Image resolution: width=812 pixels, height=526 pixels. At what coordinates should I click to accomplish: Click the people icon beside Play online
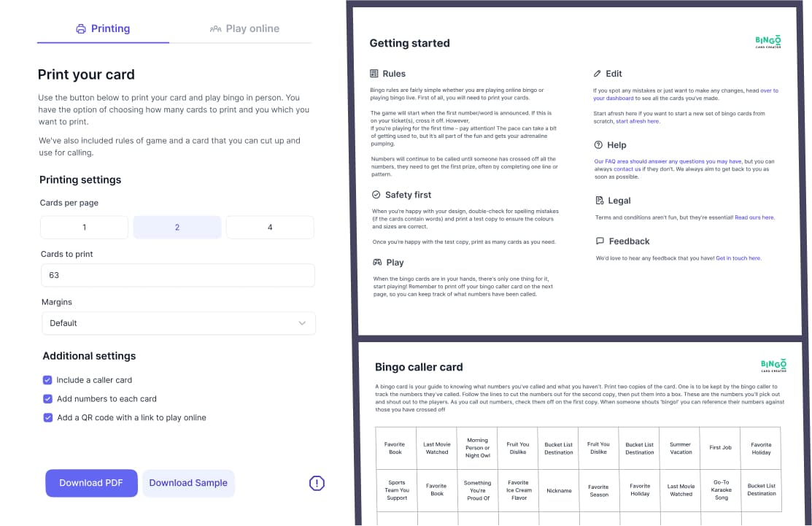pyautogui.click(x=215, y=29)
